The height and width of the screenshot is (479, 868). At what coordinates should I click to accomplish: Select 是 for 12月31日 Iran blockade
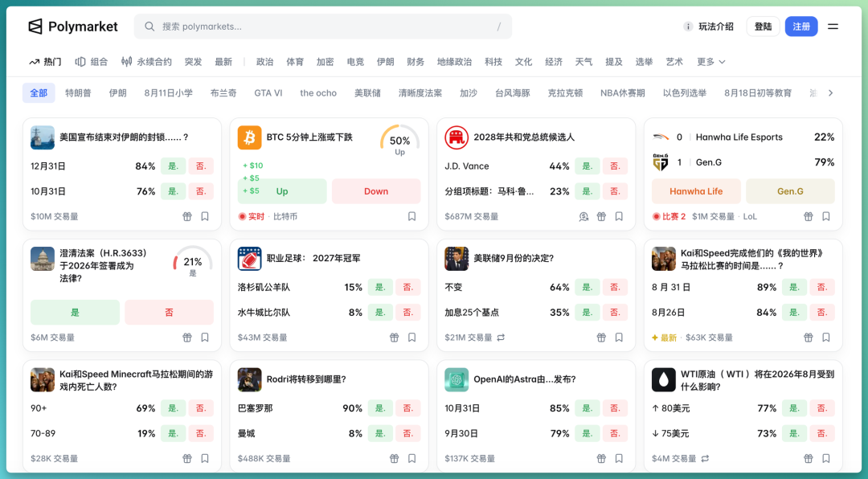pyautogui.click(x=174, y=166)
